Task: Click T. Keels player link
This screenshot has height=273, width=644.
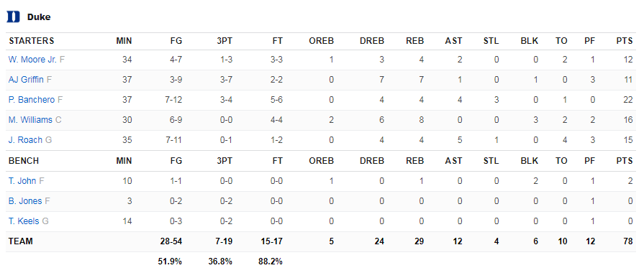Action: point(24,221)
